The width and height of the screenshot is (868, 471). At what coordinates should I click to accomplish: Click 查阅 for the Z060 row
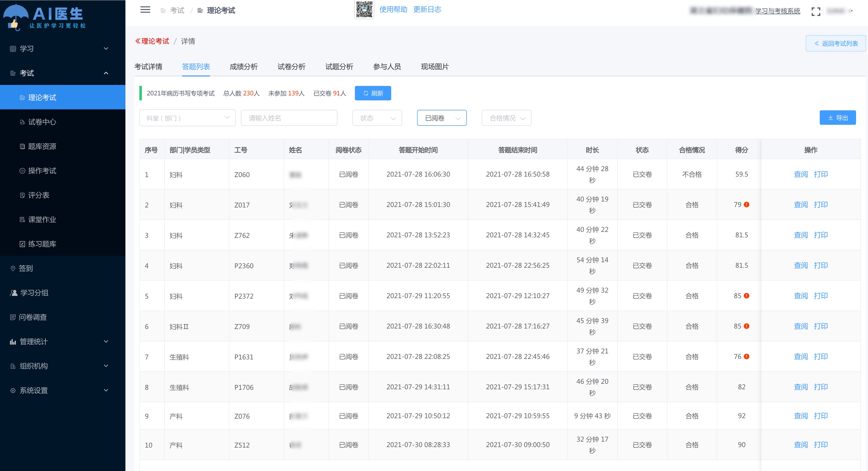pyautogui.click(x=801, y=174)
